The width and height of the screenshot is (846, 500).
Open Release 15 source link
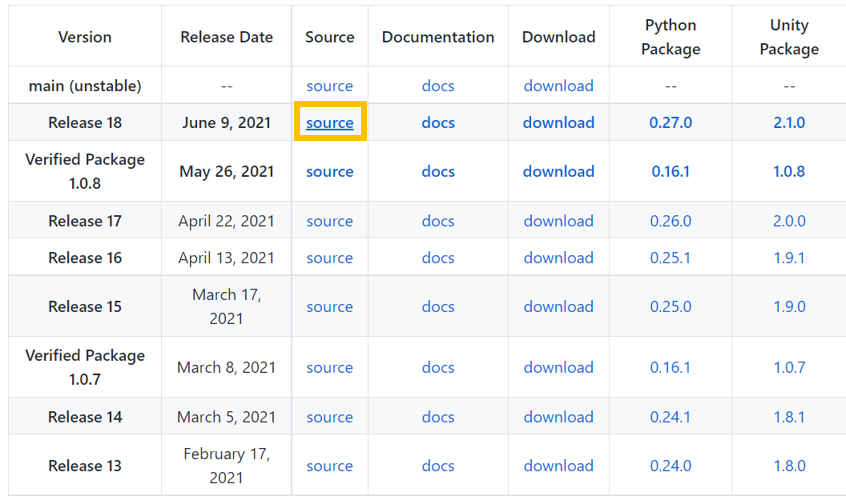point(330,306)
